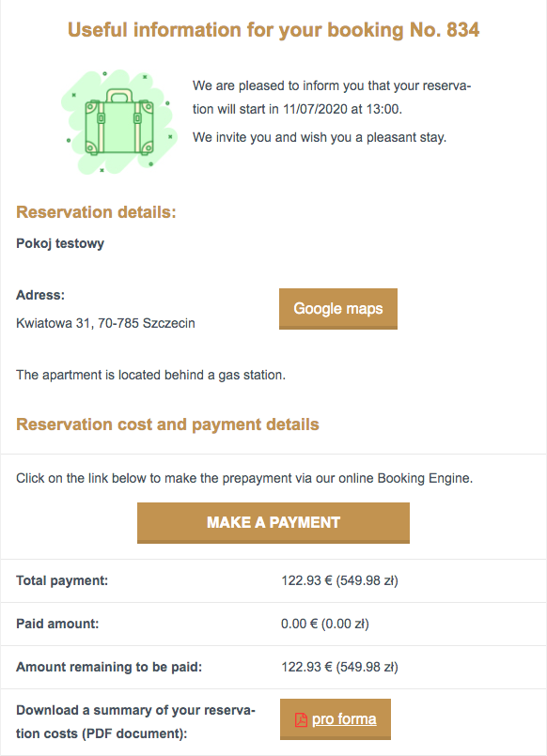Viewport: 547px width, 756px height.
Task: Click the Download a summary PDF label
Action: (x=135, y=722)
